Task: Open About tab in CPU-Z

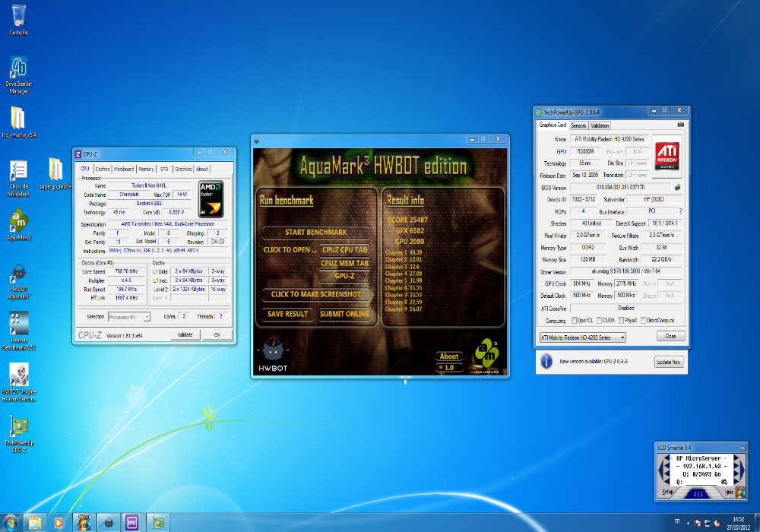Action: 202,169
